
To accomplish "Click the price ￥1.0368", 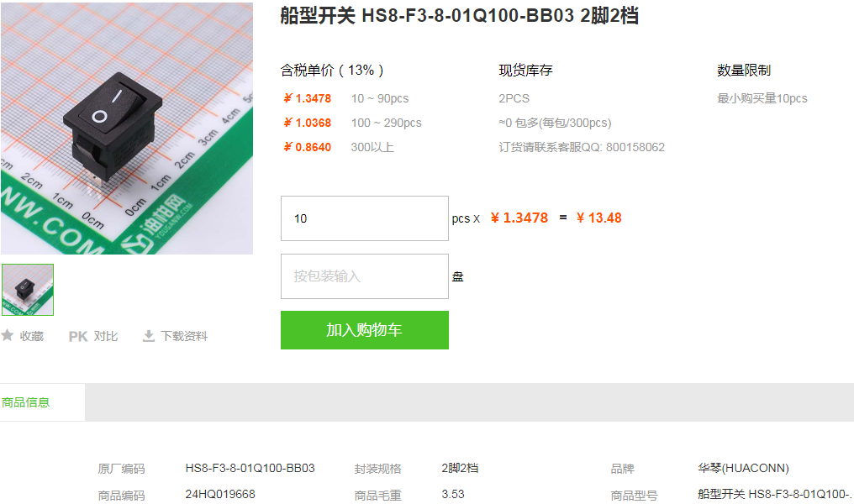I will 307,123.
